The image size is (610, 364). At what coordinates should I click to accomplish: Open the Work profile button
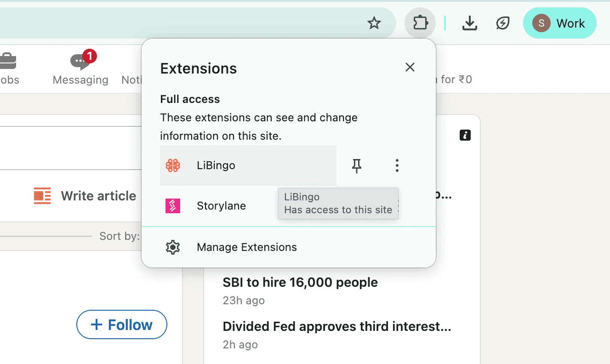point(559,23)
